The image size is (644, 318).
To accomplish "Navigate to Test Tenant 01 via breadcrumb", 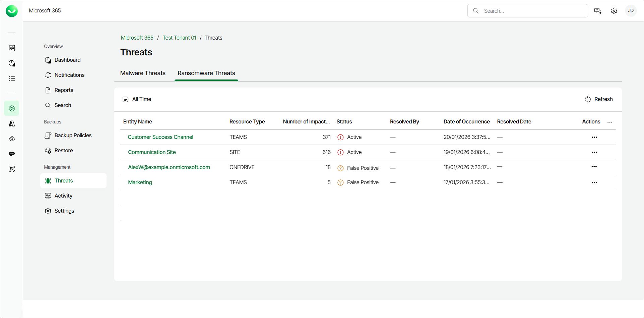I will 179,38.
